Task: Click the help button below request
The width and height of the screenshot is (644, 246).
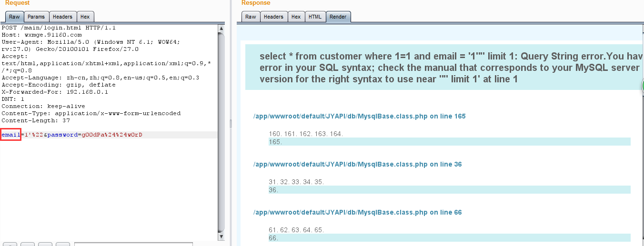Action: (11, 244)
